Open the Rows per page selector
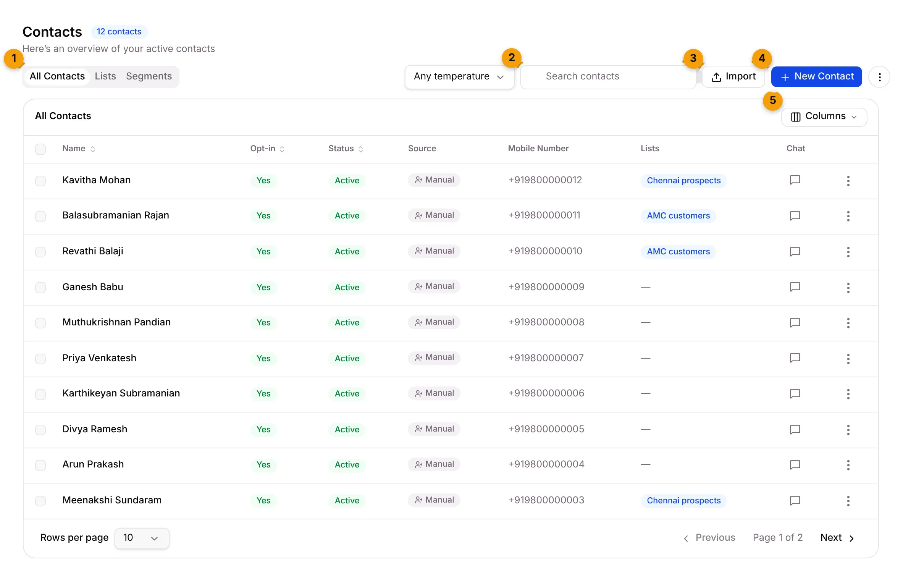924x566 pixels. 142,538
